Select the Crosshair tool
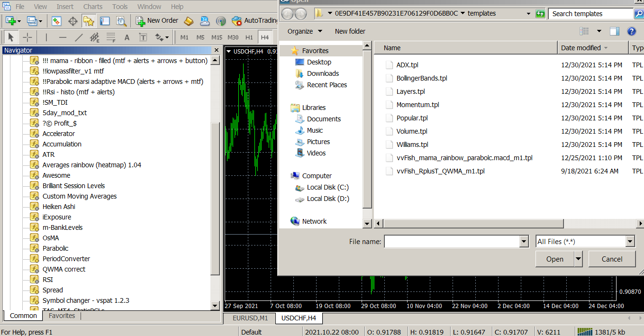644x336 pixels. tap(27, 37)
